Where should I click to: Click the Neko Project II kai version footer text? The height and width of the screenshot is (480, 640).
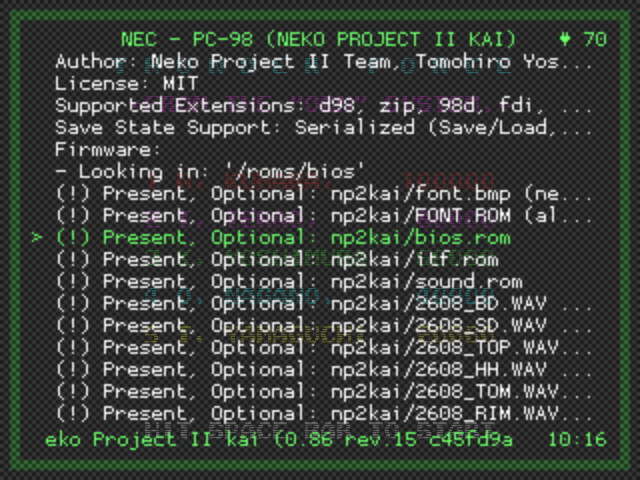point(279,440)
